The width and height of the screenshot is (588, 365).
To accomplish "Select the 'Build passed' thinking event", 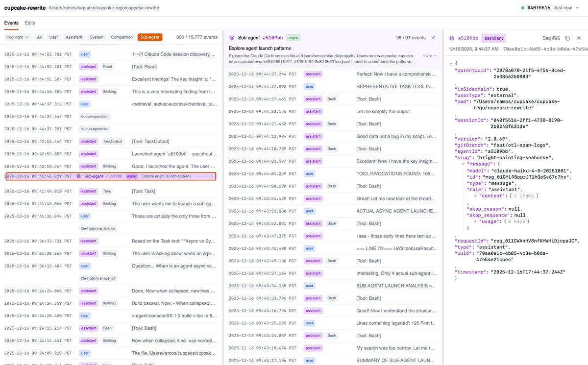I will point(111,303).
